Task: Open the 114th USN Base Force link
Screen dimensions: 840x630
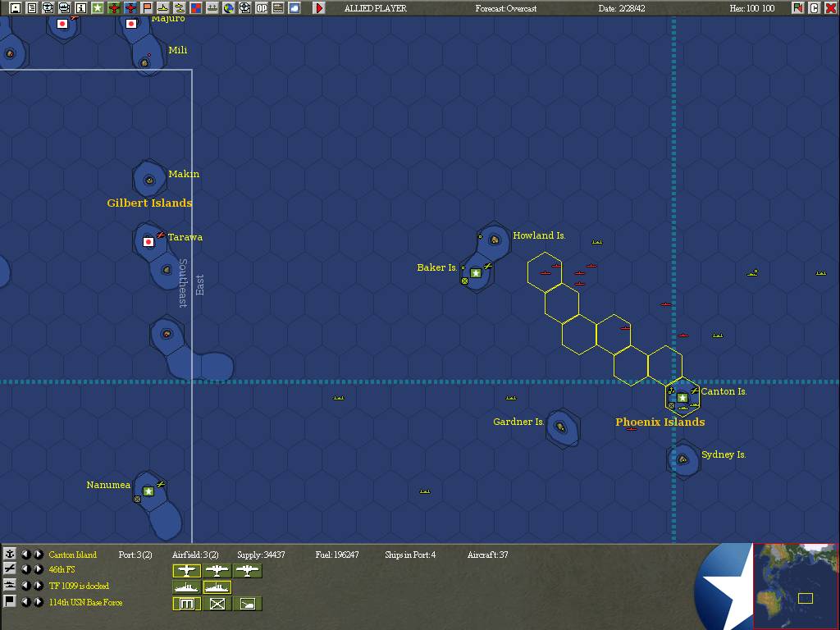Action: [x=85, y=602]
